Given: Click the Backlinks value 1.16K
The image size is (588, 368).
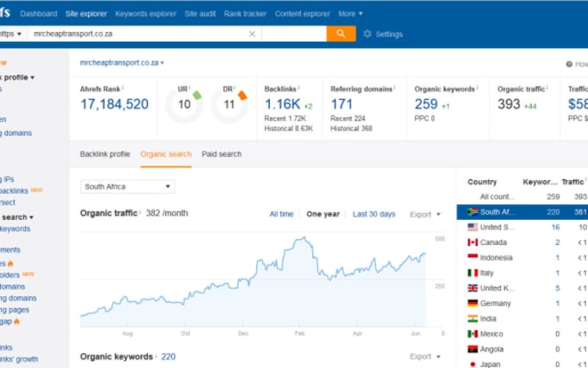Looking at the screenshot, I should pyautogui.click(x=283, y=104).
